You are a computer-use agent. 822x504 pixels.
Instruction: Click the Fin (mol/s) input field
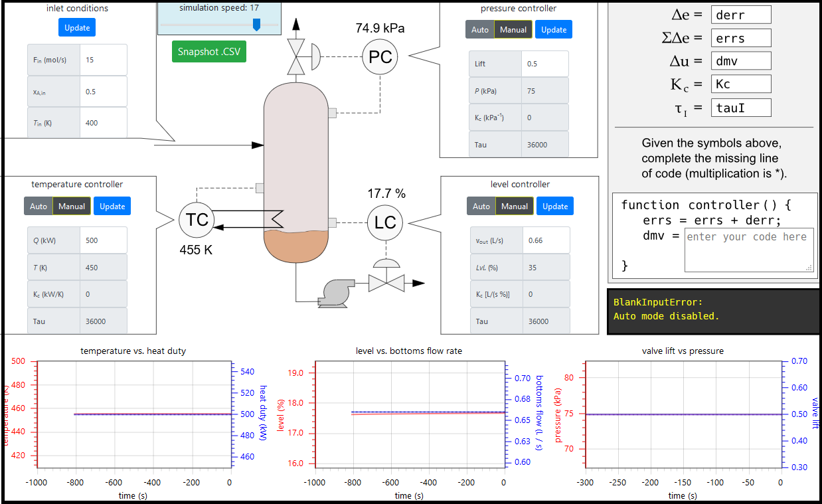(x=103, y=60)
